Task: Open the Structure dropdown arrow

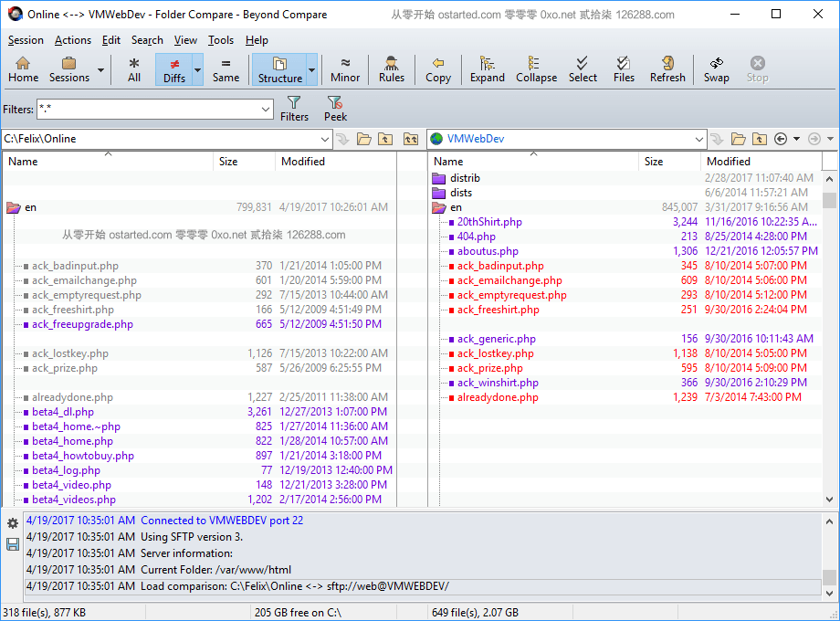Action: click(311, 69)
